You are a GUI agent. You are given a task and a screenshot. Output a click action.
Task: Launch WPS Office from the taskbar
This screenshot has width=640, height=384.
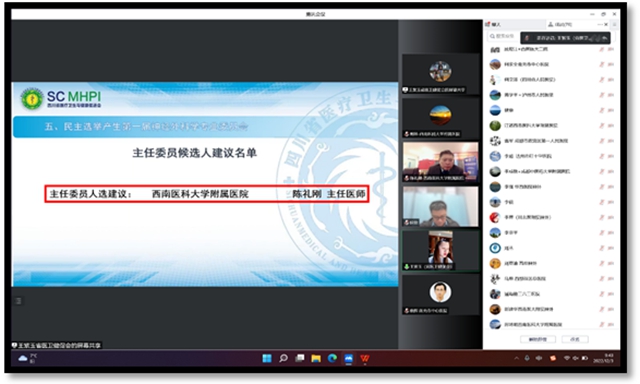(x=364, y=358)
